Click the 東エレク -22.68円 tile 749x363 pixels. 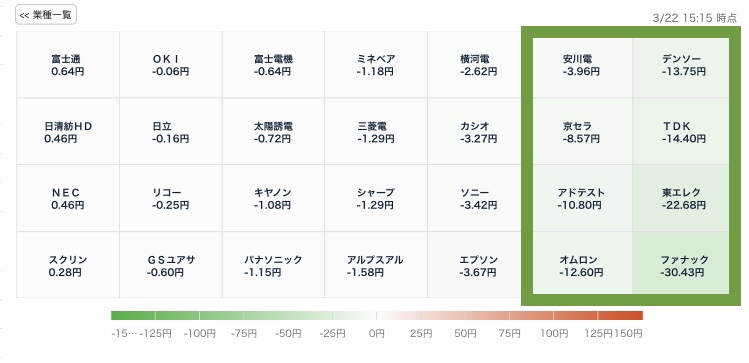click(681, 198)
